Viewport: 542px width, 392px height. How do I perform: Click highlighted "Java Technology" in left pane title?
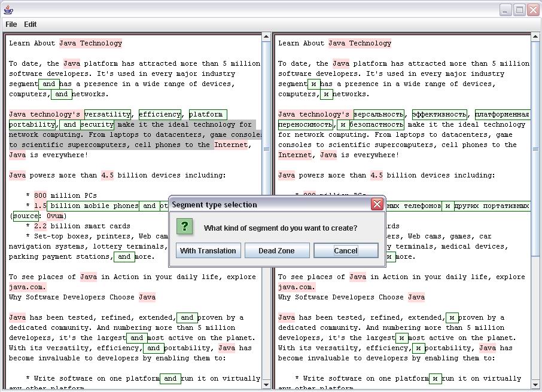(90, 43)
